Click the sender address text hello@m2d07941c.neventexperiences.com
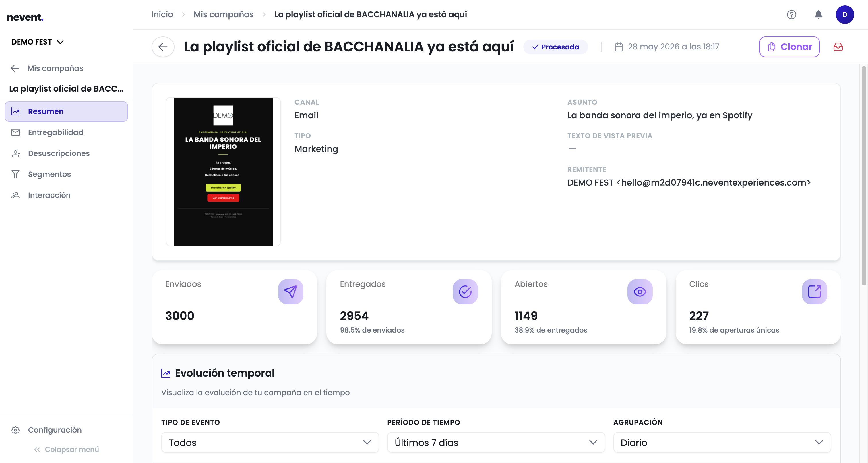Screen dimensions: 868x463 (714, 182)
